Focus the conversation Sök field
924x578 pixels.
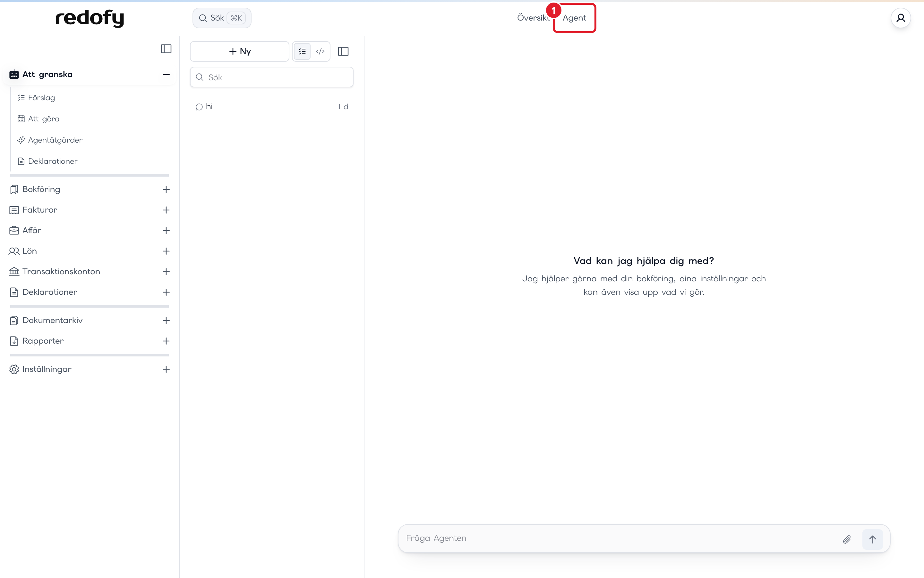272,77
